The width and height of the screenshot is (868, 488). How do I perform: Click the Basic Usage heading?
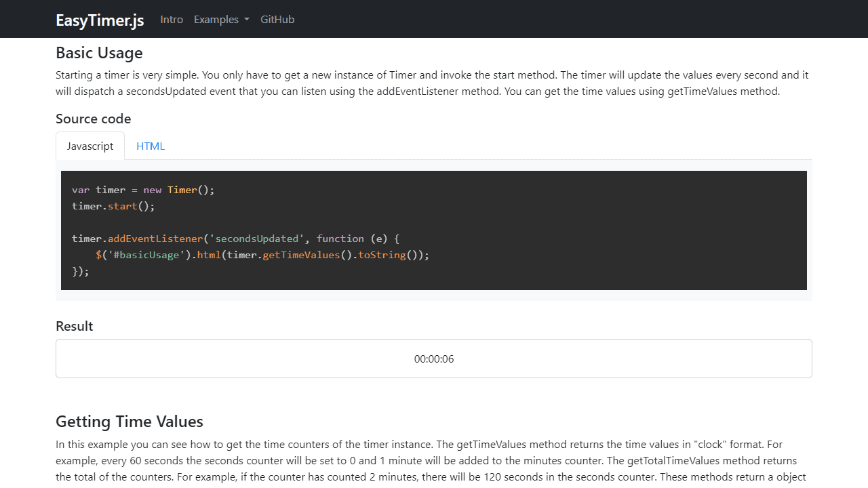(x=99, y=53)
